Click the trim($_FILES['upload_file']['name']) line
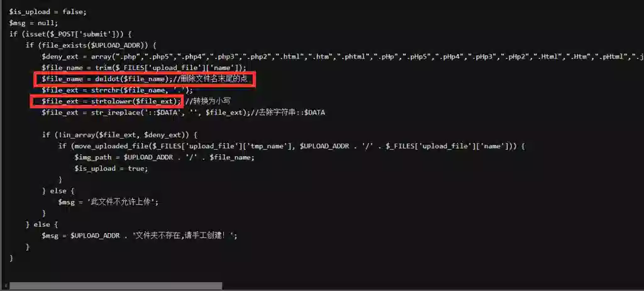Image resolution: width=644 pixels, height=291 pixels. click(x=144, y=67)
